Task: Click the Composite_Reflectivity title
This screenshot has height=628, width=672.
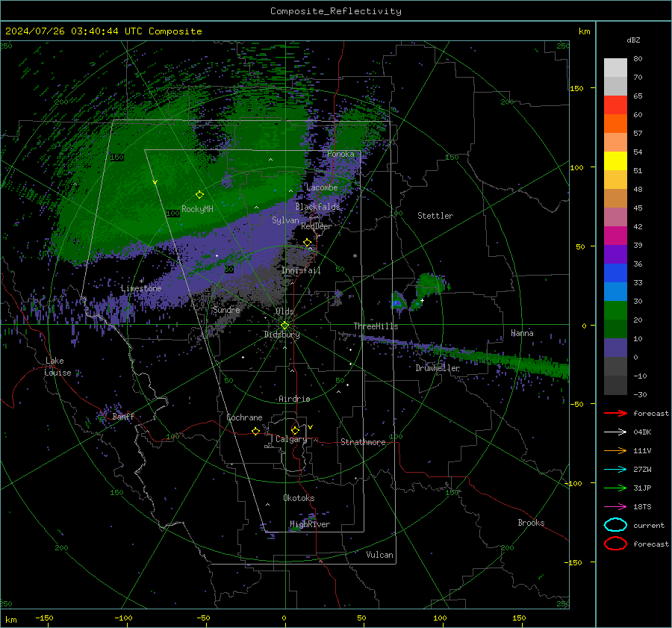Action: click(x=336, y=11)
